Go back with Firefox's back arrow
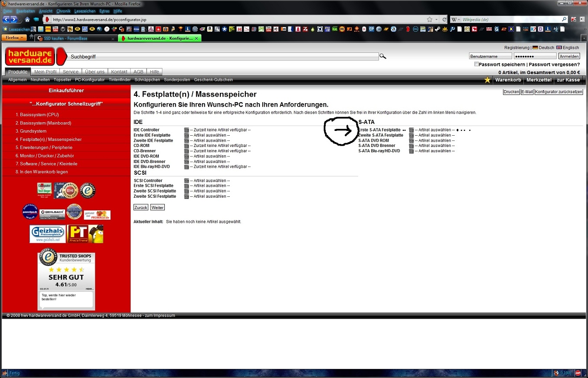This screenshot has height=378, width=588. [x=6, y=20]
